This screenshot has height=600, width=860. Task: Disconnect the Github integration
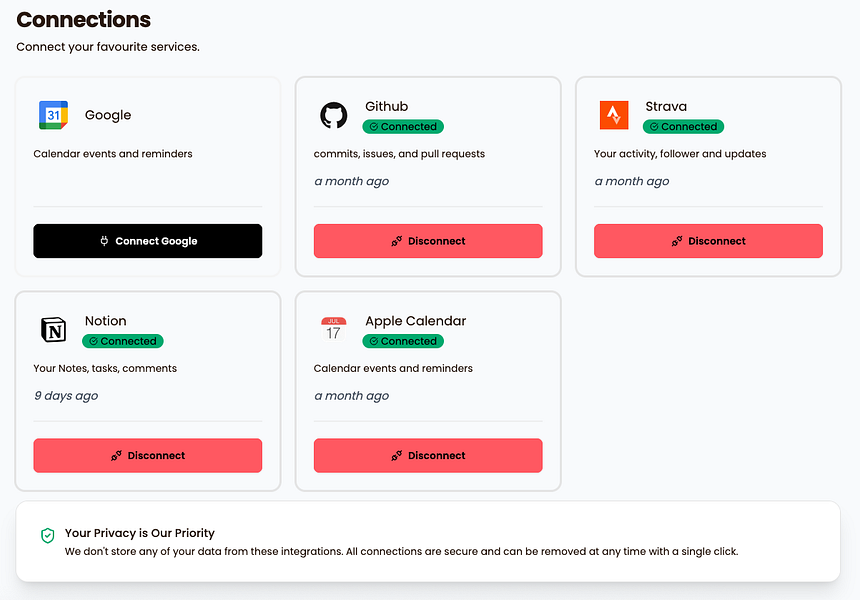[428, 241]
